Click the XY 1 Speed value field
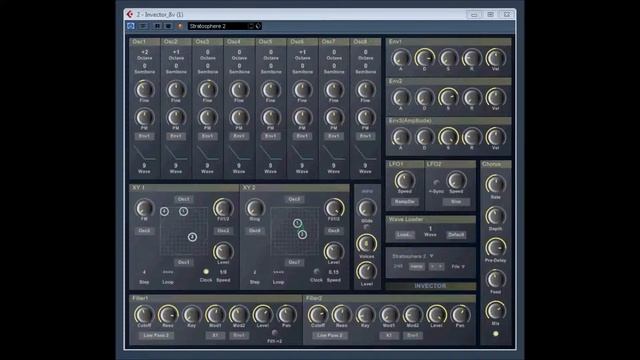This screenshot has height=360, width=640. pos(223,272)
